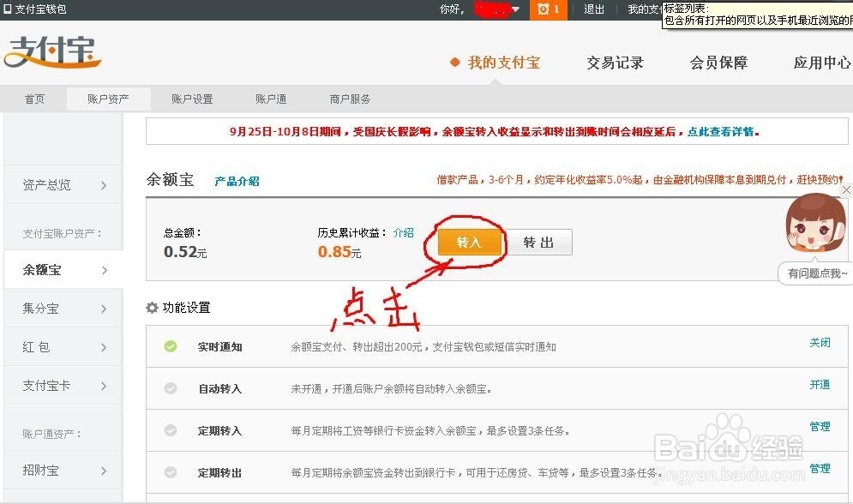
Task: Click total balance value 0.52元
Action: [x=185, y=252]
